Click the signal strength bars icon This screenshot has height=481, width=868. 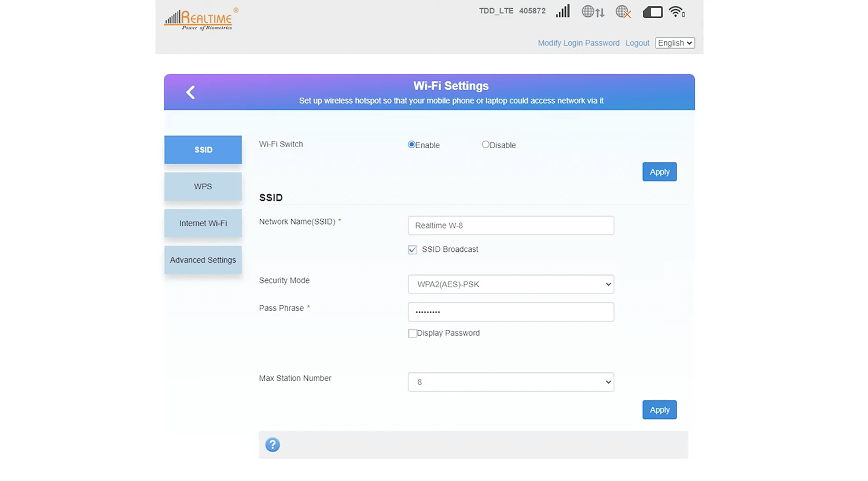[562, 12]
